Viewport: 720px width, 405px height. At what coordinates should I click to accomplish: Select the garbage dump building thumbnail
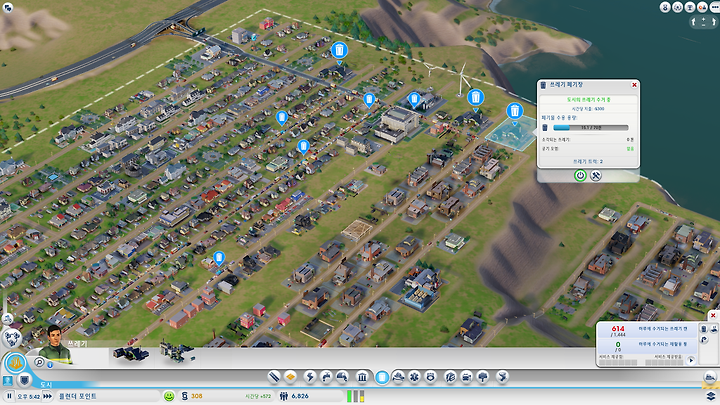[x=131, y=354]
